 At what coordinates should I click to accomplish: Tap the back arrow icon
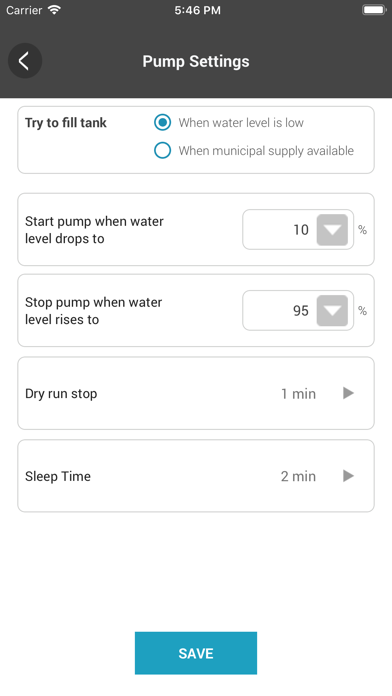click(x=25, y=61)
